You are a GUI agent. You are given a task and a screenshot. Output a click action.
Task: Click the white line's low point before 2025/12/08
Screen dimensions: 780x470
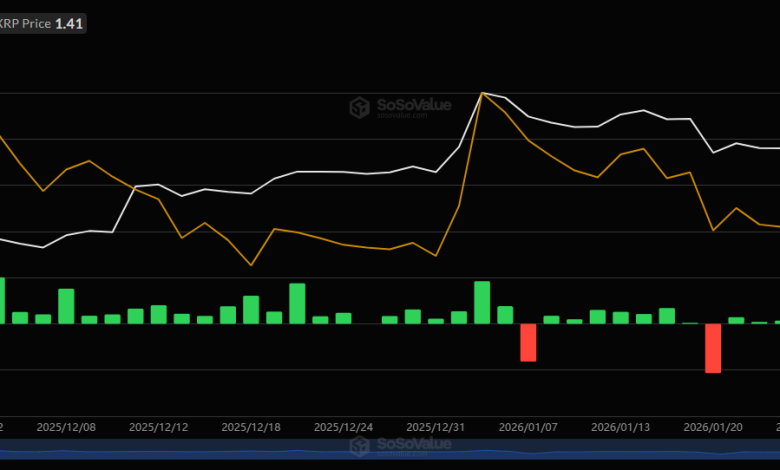(42, 247)
